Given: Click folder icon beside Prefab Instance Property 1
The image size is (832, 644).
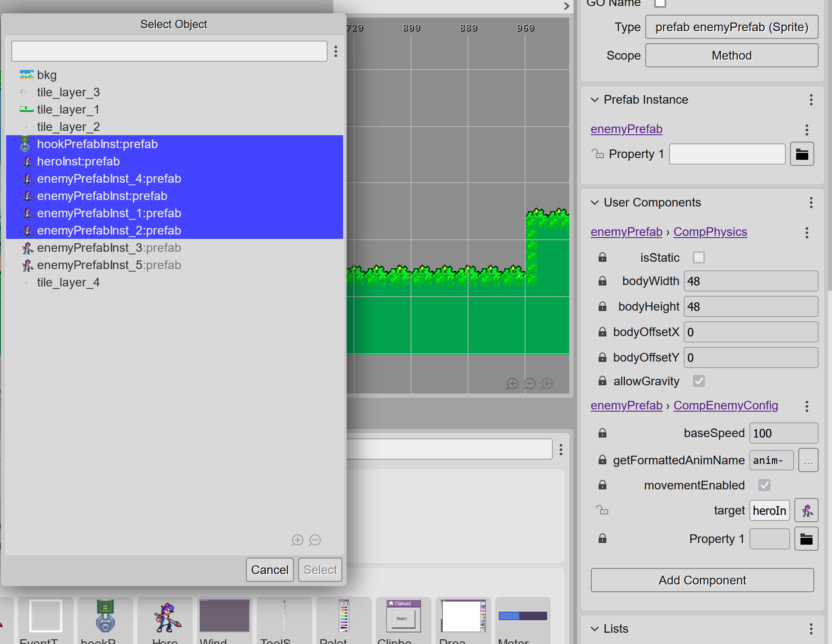Looking at the screenshot, I should [802, 154].
